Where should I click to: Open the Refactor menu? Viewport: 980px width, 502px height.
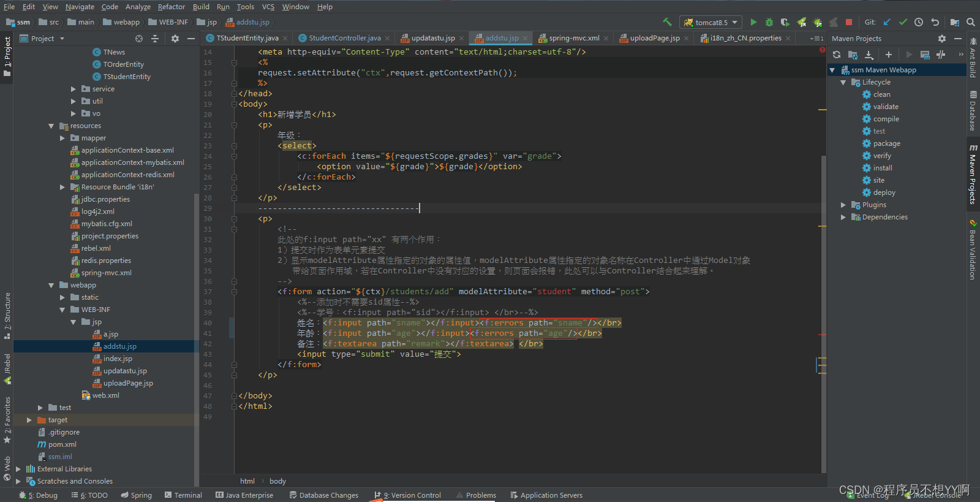point(171,7)
